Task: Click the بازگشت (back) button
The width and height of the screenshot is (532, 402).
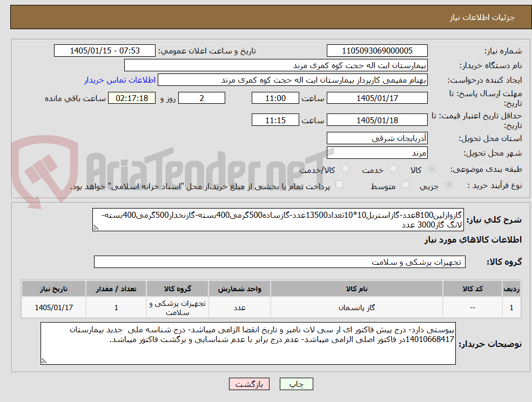Action: [x=249, y=384]
